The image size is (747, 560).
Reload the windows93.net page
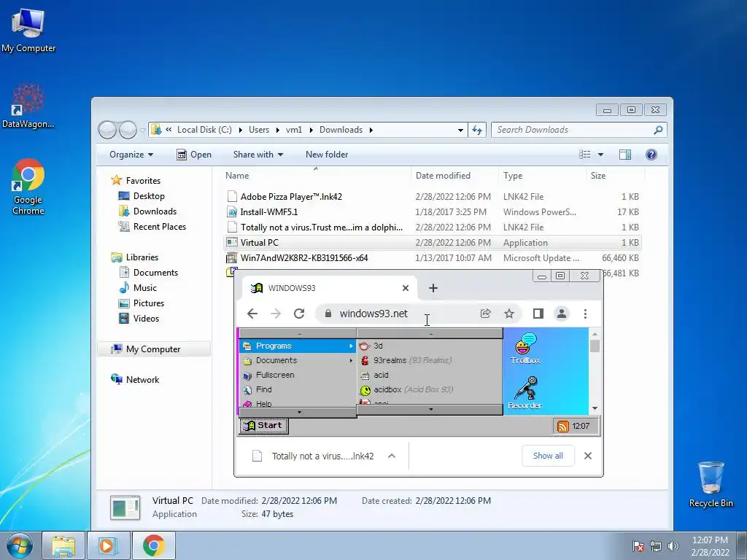pos(299,314)
